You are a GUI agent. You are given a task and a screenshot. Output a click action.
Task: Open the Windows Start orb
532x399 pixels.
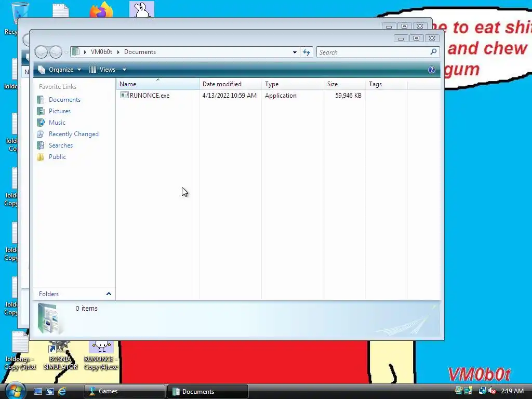(15, 391)
